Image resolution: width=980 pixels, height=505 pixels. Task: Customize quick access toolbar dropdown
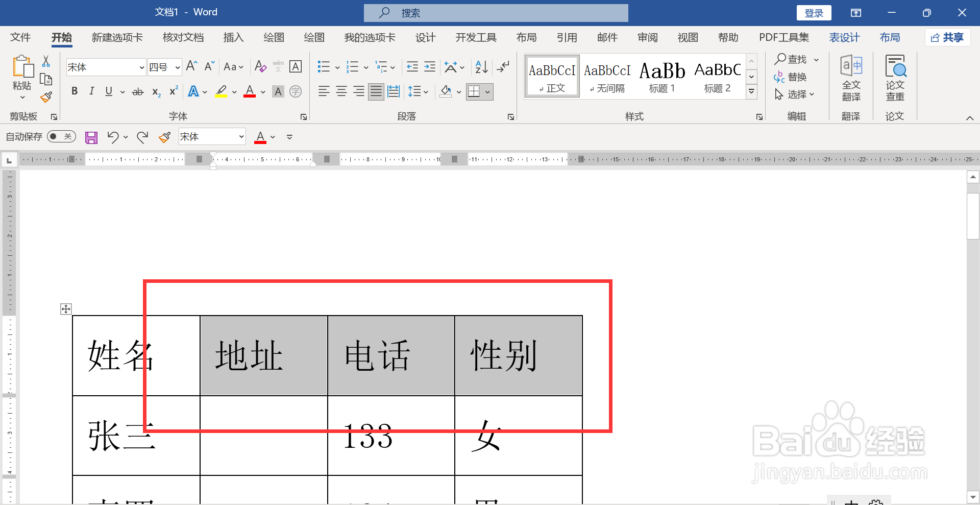click(289, 137)
